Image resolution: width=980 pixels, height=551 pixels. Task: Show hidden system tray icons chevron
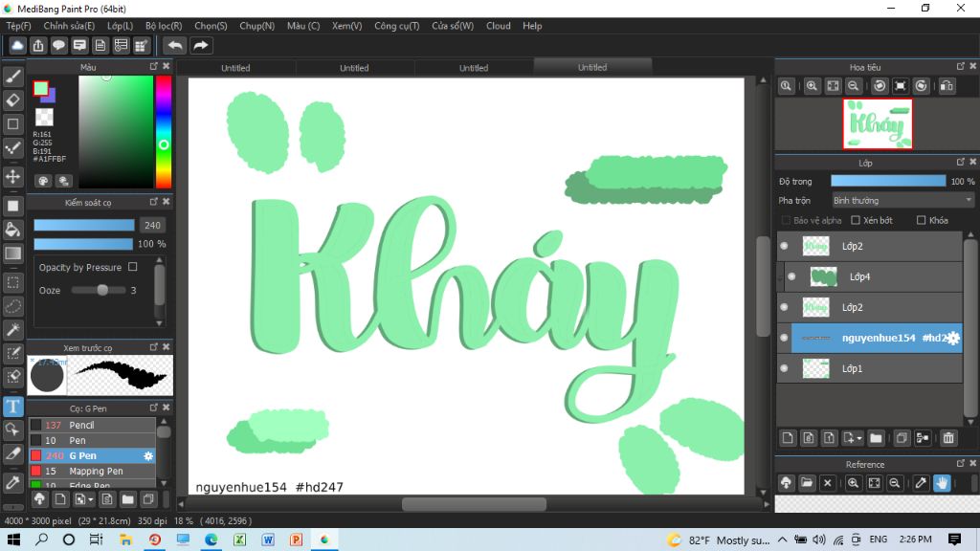pyautogui.click(x=783, y=540)
